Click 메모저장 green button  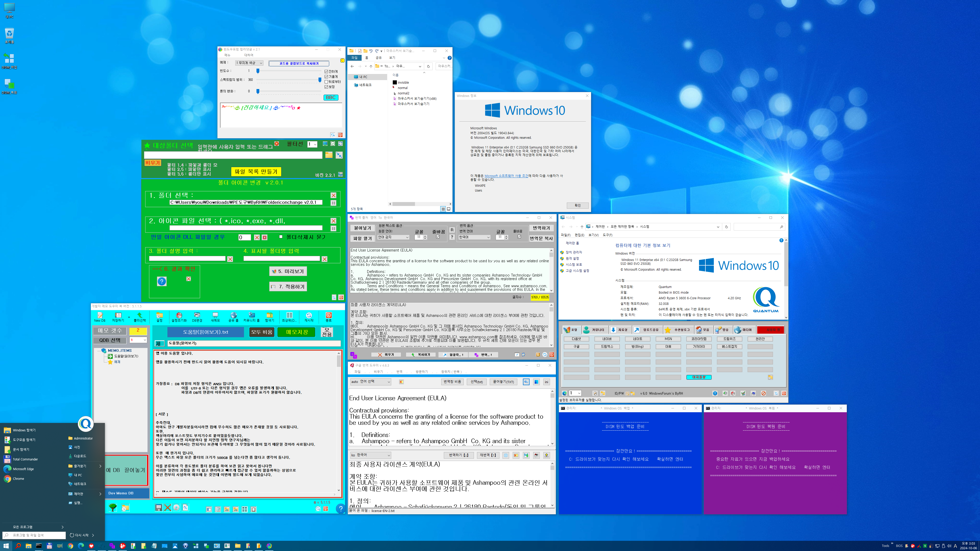(x=297, y=332)
